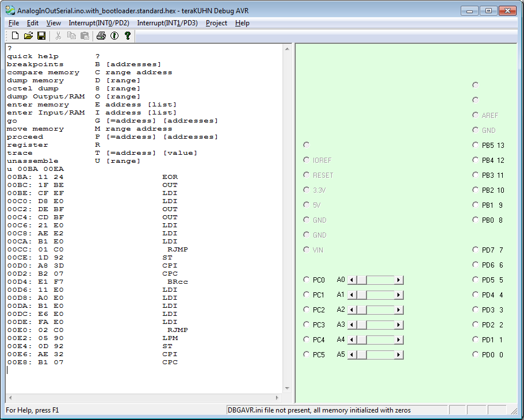Open the Project menu
The image size is (524, 420).
tap(216, 23)
